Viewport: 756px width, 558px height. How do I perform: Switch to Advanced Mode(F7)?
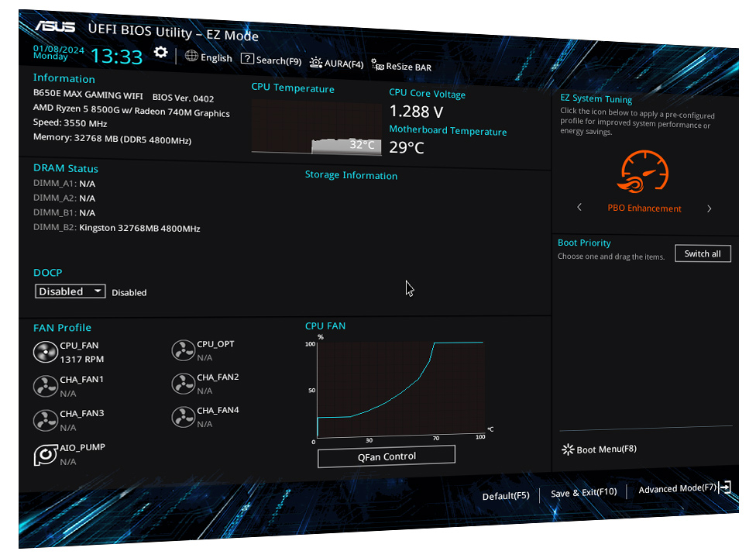tap(678, 488)
